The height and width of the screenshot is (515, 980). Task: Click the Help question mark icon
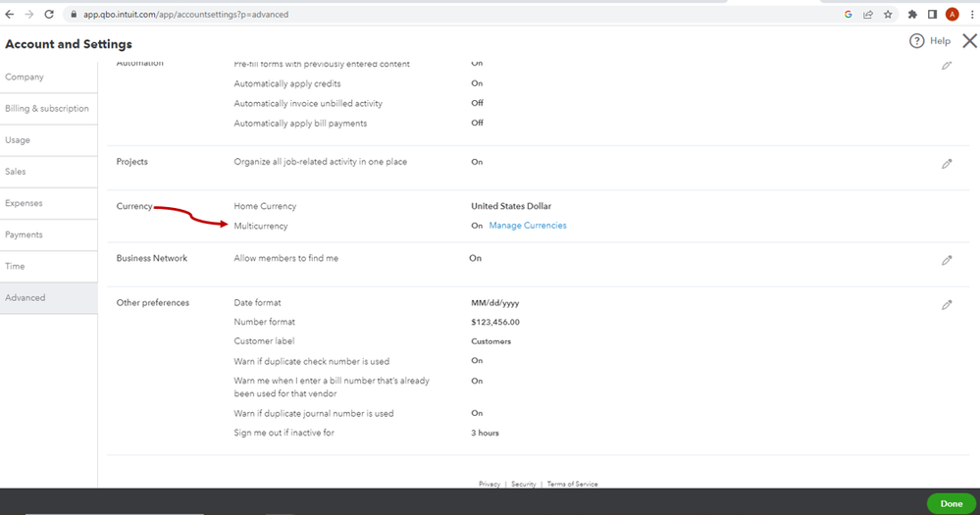[x=917, y=41]
